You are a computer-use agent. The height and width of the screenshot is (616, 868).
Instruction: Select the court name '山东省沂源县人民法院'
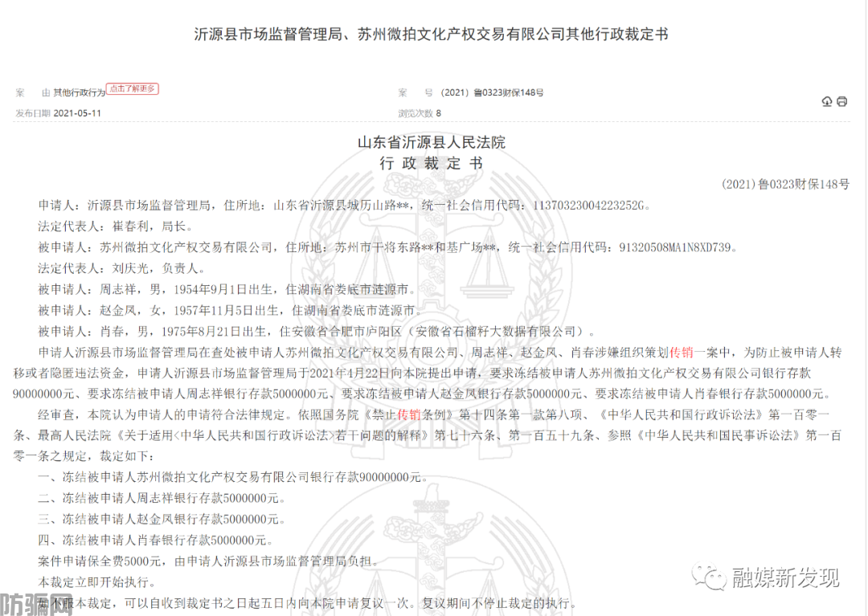pyautogui.click(x=432, y=143)
